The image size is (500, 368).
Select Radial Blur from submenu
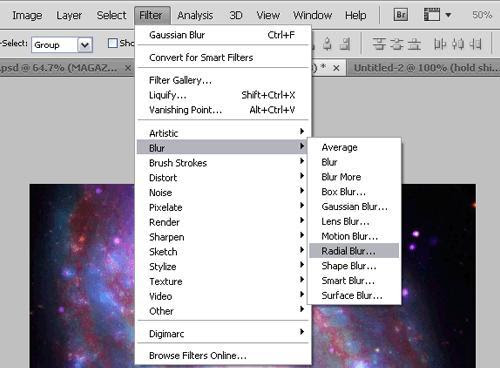point(354,251)
